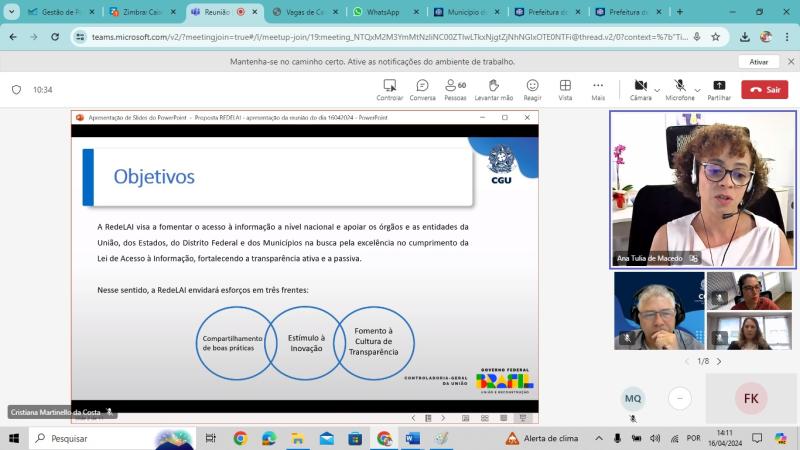Switch to the first Prefeitura tab
This screenshot has width=800, height=450.
[548, 12]
